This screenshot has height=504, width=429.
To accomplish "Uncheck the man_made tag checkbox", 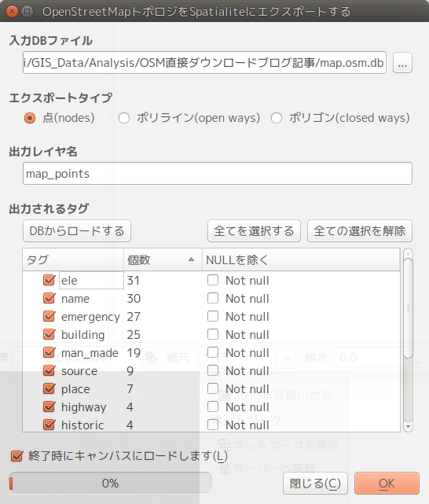I will [49, 352].
